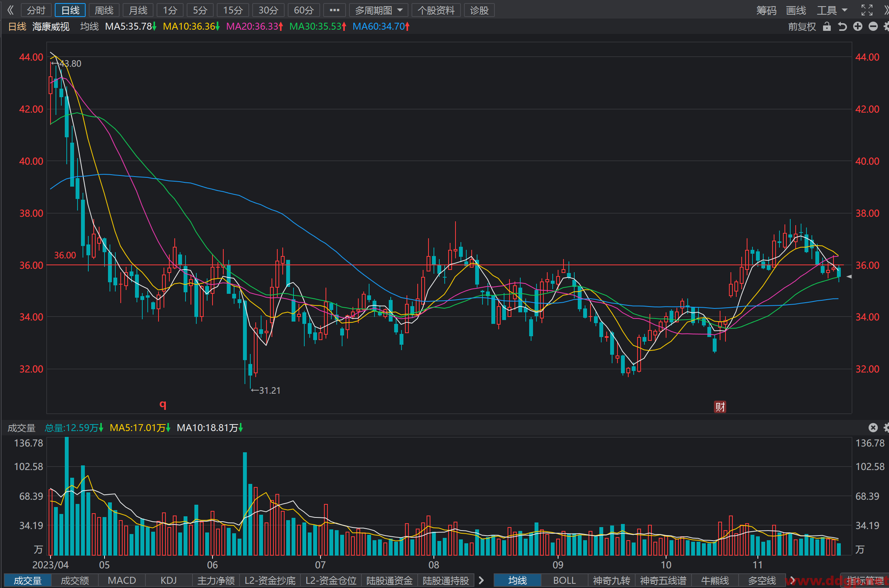
Task: Click the red q marker below candles
Action: coord(163,404)
